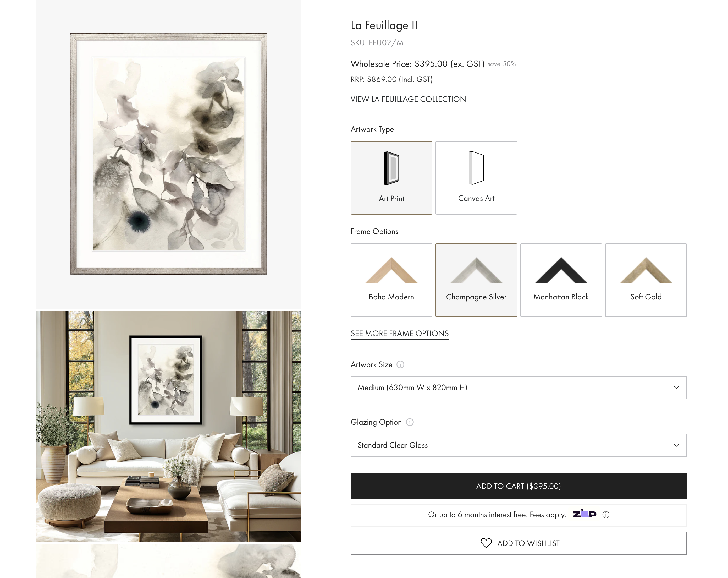Click the heart icon on wishlist button
728x578 pixels.
(x=486, y=543)
